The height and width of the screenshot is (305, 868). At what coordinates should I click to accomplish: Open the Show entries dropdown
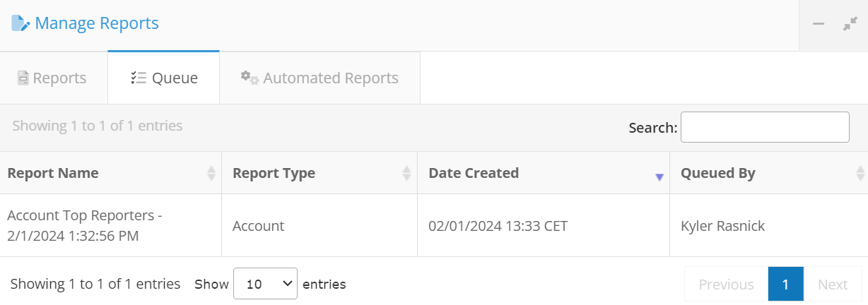(x=265, y=284)
